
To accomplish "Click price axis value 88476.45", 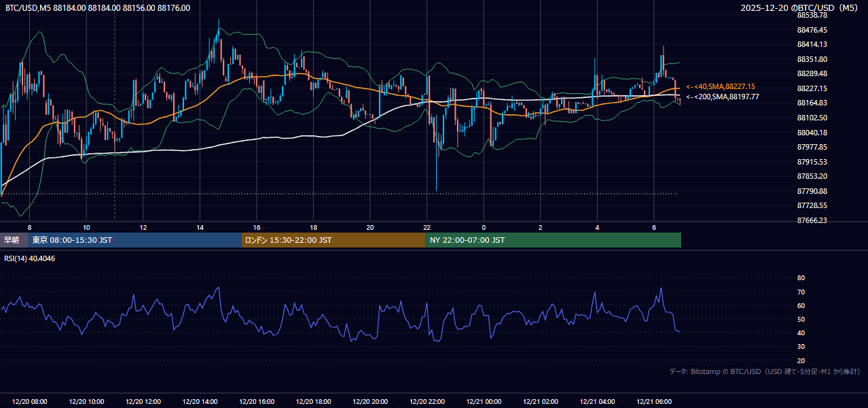I will [812, 30].
